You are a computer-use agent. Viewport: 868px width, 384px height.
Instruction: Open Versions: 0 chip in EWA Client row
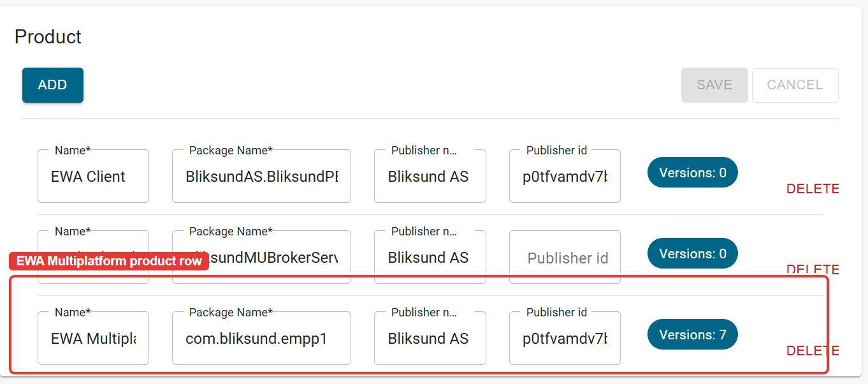693,173
